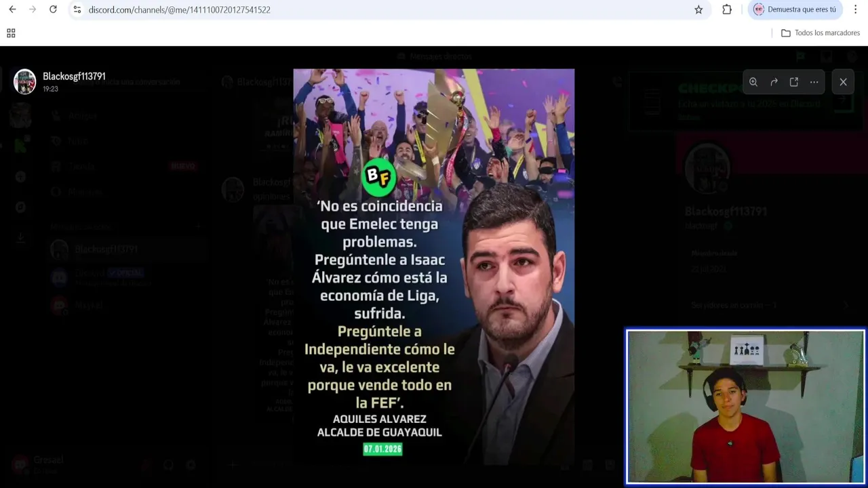Image resolution: width=868 pixels, height=488 pixels.
Task: Zoom in on the image with magnifier icon
Action: click(753, 82)
